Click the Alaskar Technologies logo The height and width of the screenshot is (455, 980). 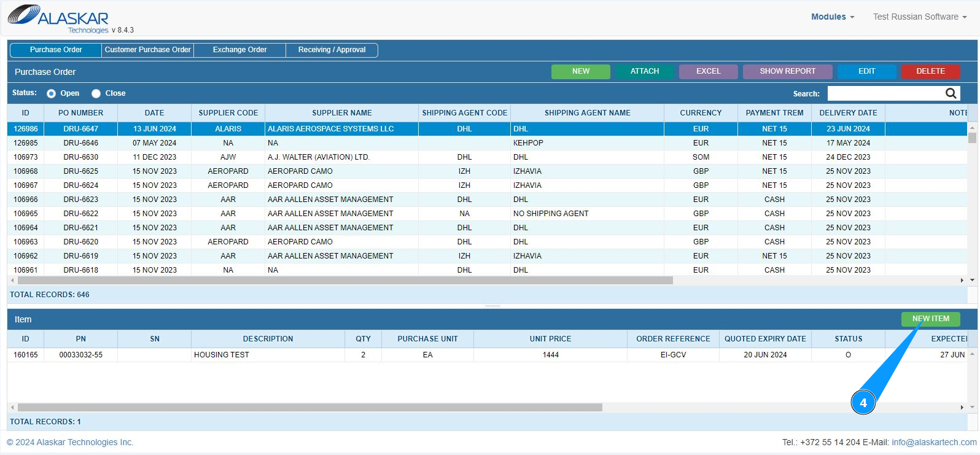[x=58, y=18]
